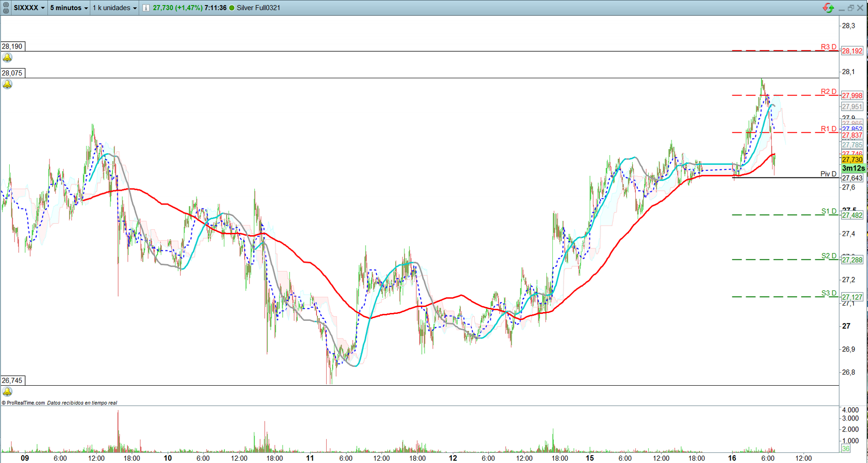Click the R1 D pivot label

pyautogui.click(x=829, y=129)
